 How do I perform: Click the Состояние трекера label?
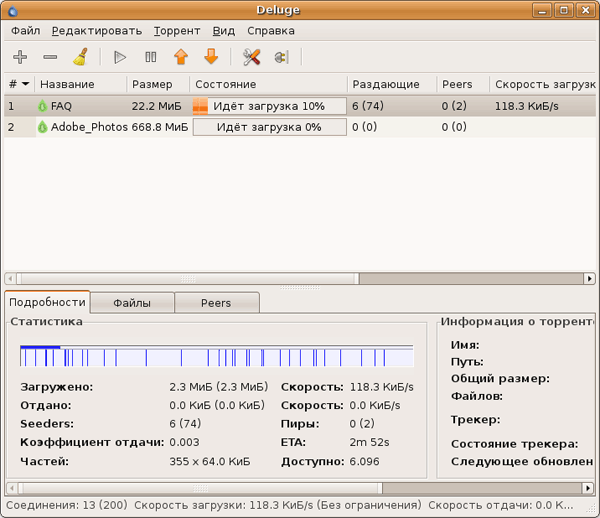[x=515, y=444]
